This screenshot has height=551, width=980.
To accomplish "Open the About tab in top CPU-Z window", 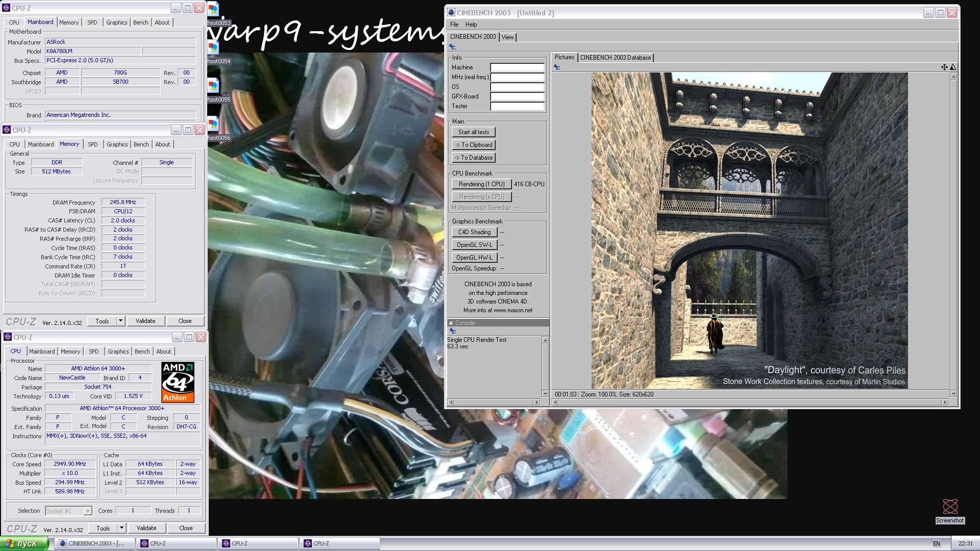I will [x=162, y=22].
